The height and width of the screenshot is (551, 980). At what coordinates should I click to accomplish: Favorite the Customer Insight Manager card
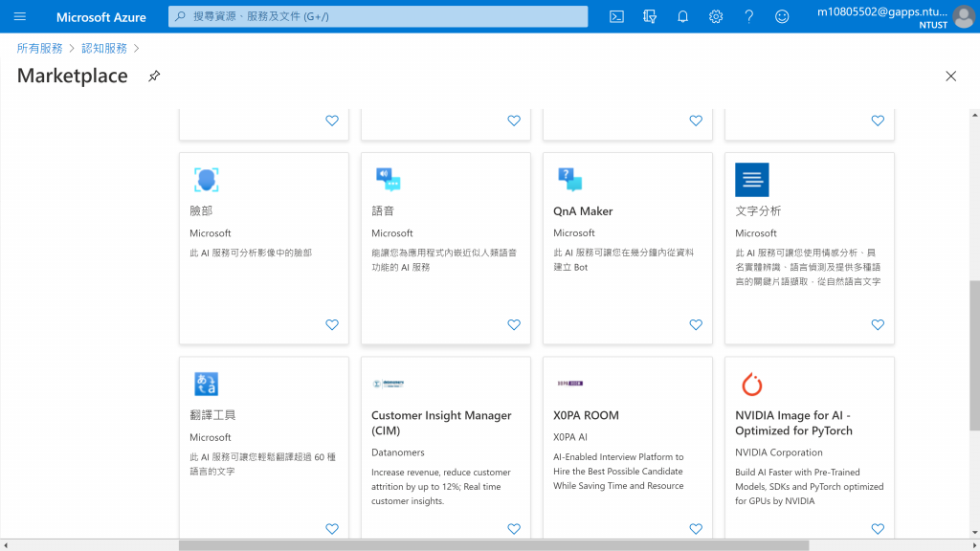point(514,529)
